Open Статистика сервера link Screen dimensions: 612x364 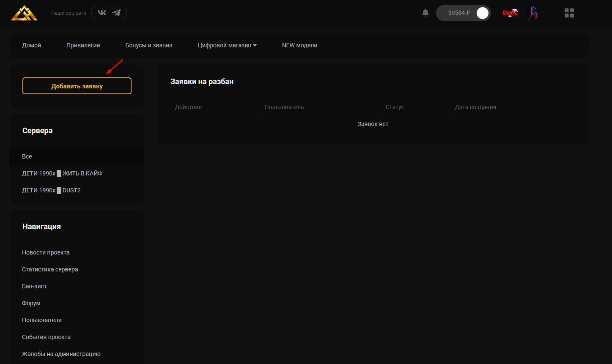coord(50,269)
